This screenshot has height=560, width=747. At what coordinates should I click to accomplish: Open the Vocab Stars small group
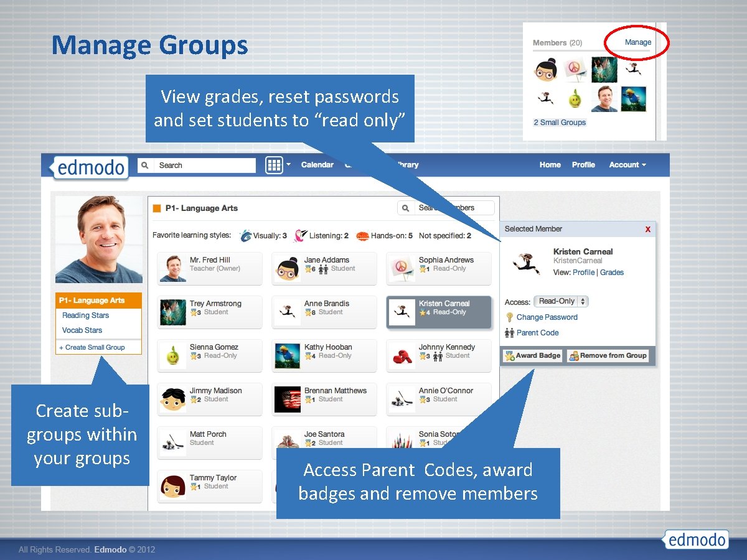(82, 330)
